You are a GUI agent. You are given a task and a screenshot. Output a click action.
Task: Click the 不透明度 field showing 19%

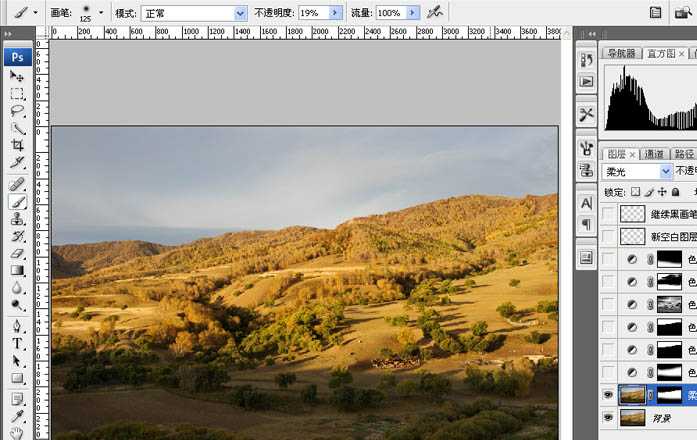(x=313, y=13)
